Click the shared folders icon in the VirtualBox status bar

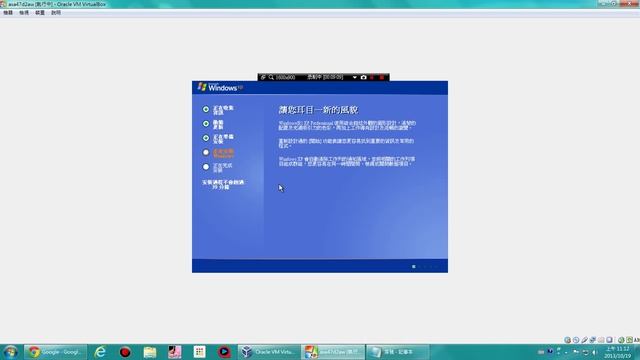pyautogui.click(x=601, y=340)
